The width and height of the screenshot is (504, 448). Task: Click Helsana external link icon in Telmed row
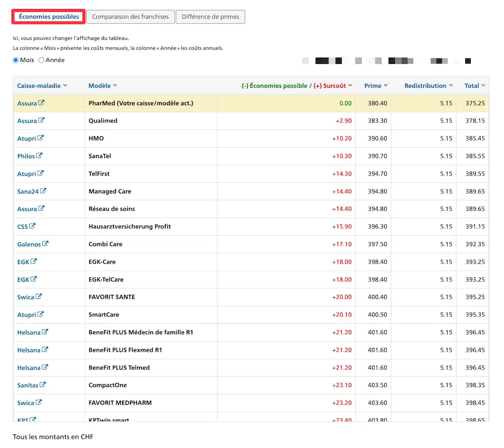45,367
